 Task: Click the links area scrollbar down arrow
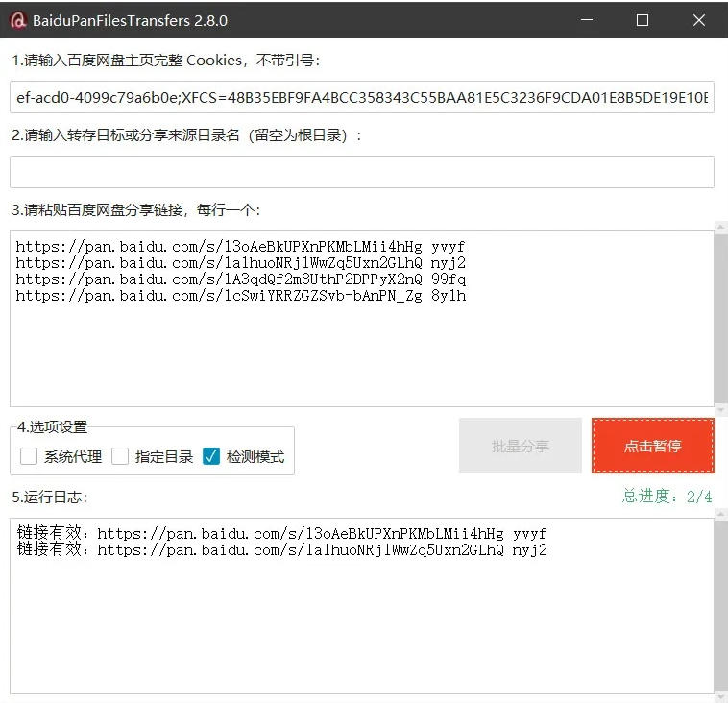point(720,410)
